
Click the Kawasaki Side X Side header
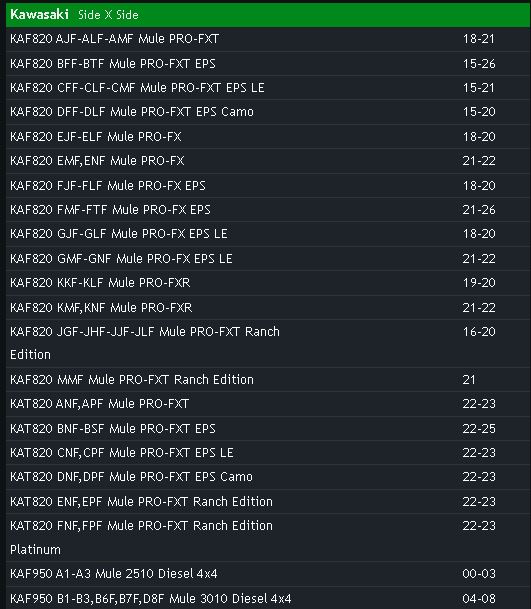coord(268,15)
